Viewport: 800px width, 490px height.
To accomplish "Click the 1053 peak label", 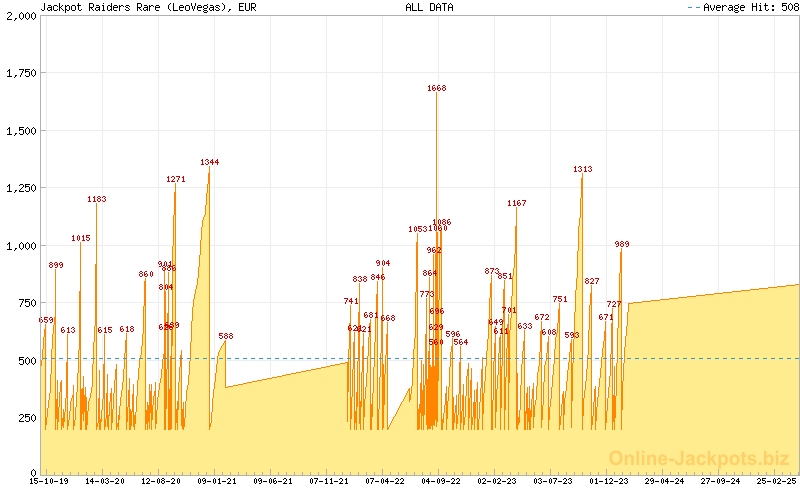I will point(418,229).
